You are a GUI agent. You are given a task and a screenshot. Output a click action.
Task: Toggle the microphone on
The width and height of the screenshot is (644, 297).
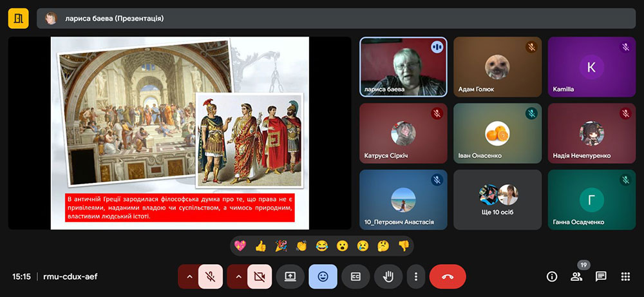(211, 276)
